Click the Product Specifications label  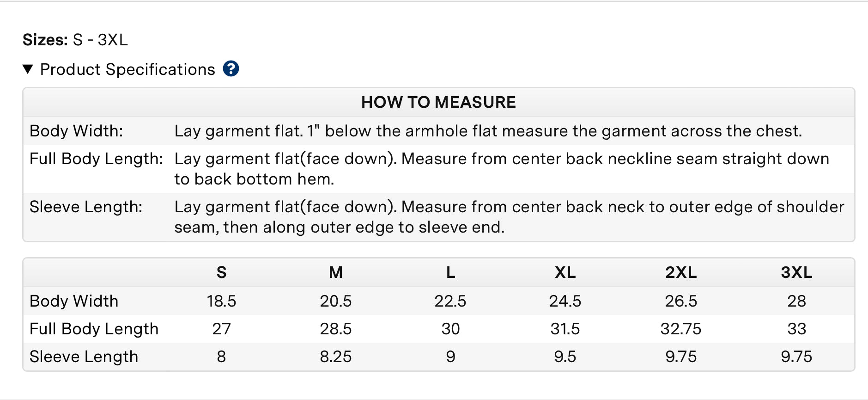[127, 69]
